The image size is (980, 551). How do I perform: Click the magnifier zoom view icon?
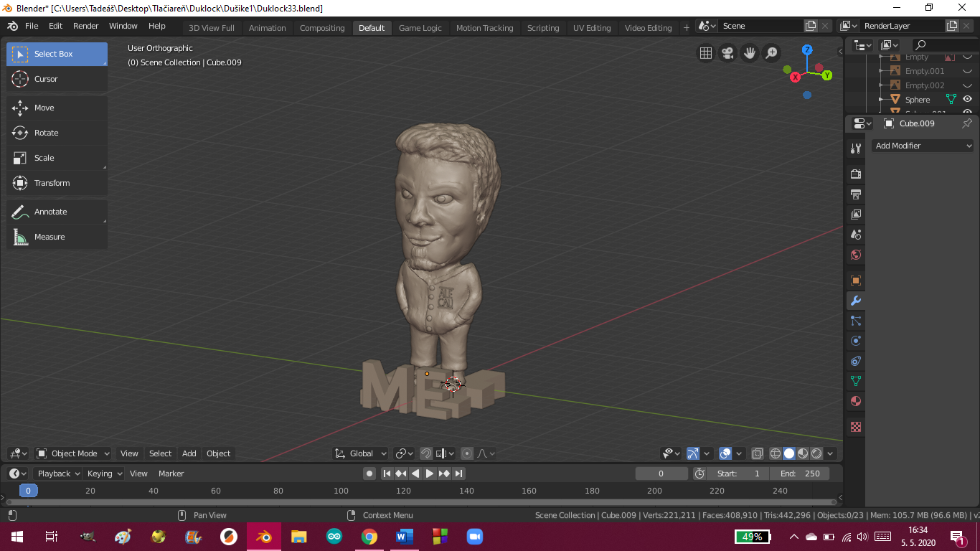771,53
